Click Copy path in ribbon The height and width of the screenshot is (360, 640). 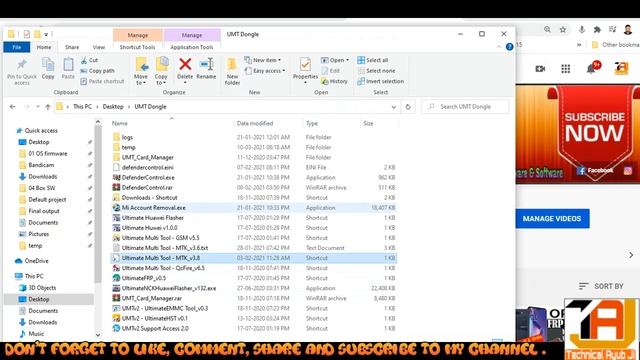[97, 71]
